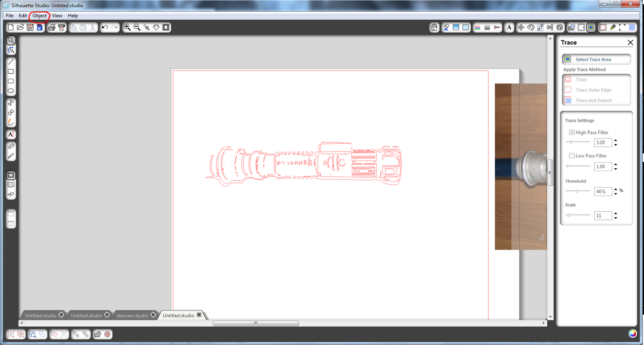
Task: Click the horizontal scrollbar thumb
Action: click(x=256, y=323)
